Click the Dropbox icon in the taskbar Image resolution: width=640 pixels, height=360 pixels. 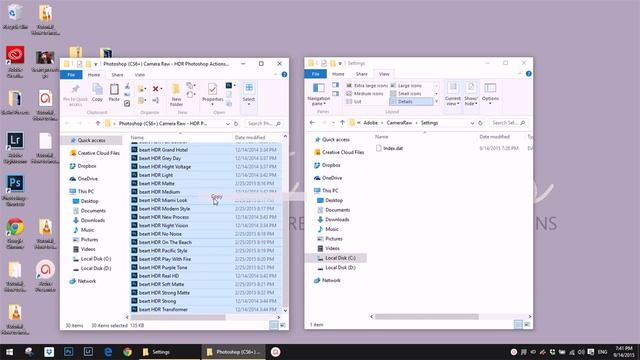(49, 352)
